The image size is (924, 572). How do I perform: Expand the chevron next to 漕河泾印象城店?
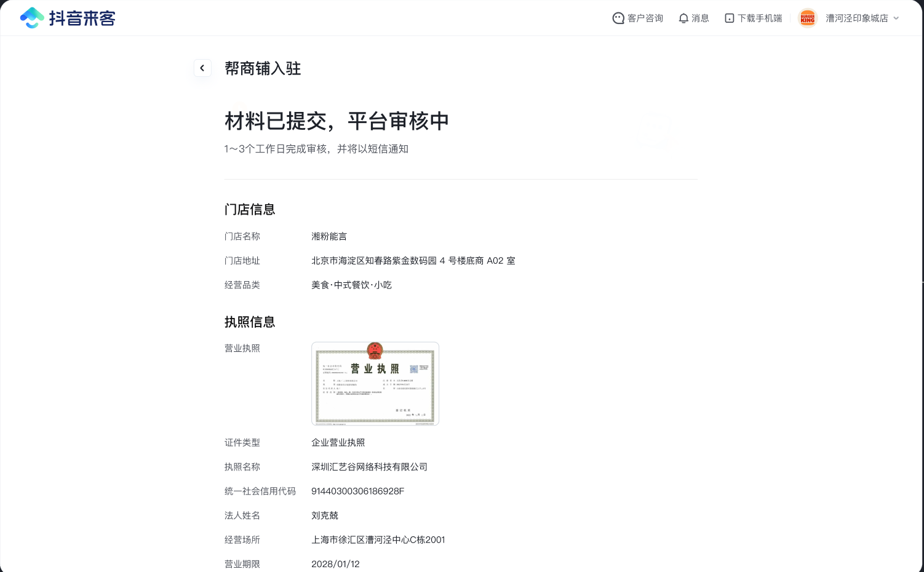point(896,18)
